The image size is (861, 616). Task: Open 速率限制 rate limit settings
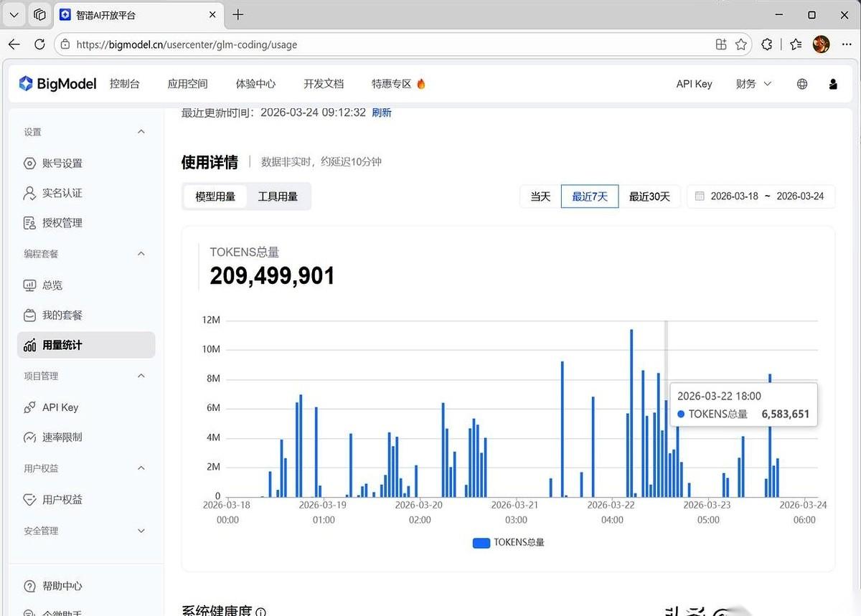(x=61, y=437)
